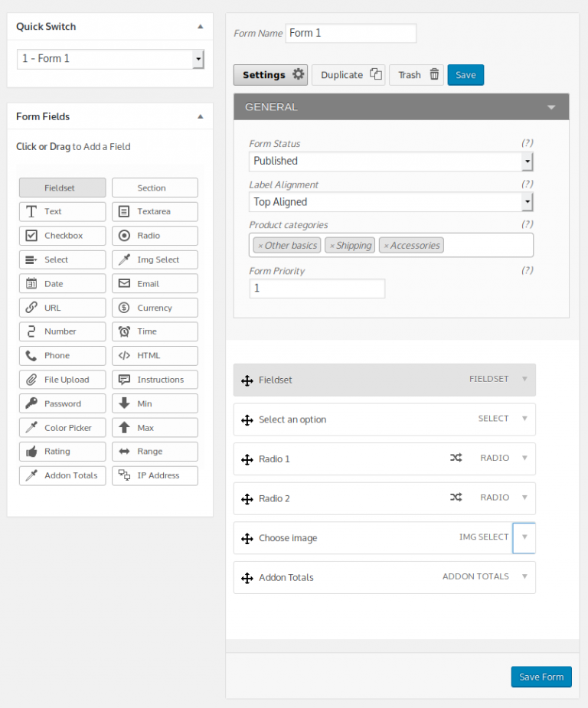The width and height of the screenshot is (588, 708).
Task: Click the Save Form button
Action: pyautogui.click(x=541, y=677)
